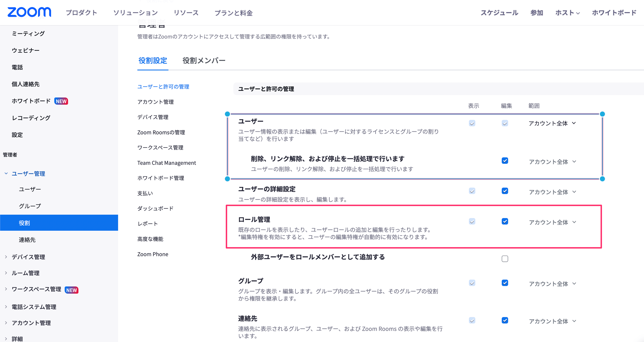The image size is (644, 342).
Task: Open ロール管理 アカウント全体 dropdown
Action: pos(552,222)
